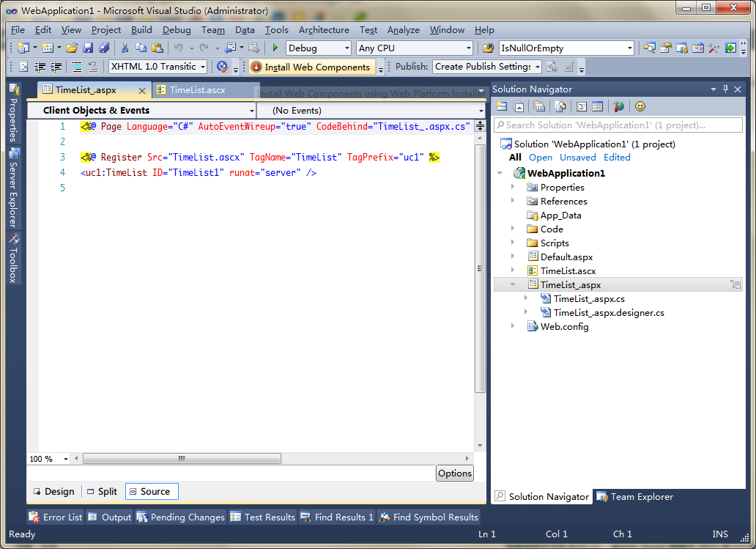Viewport: 756px width, 549px height.
Task: Switch to Design view
Action: [54, 492]
